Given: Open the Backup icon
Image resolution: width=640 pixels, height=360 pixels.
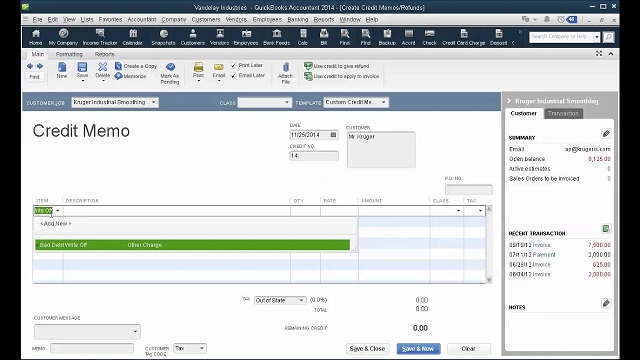Looking at the screenshot, I should [387, 37].
